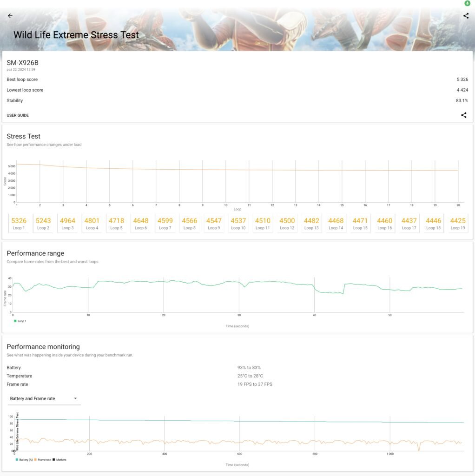
Task: Toggle Frame rate legend entry
Action: click(x=42, y=460)
